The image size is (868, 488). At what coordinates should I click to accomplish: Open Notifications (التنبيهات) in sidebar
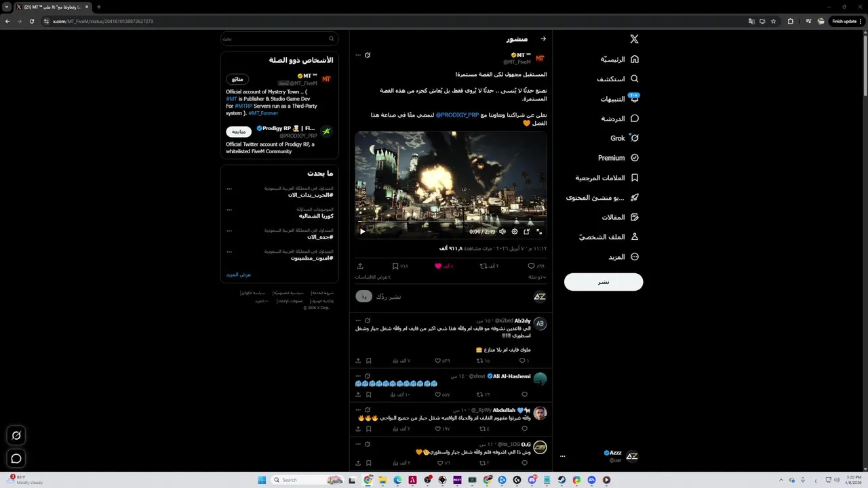coord(620,98)
